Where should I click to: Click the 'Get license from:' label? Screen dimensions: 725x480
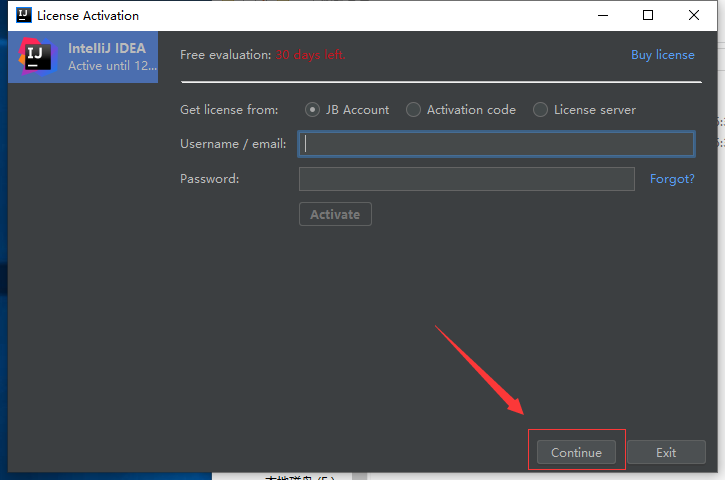[229, 110]
